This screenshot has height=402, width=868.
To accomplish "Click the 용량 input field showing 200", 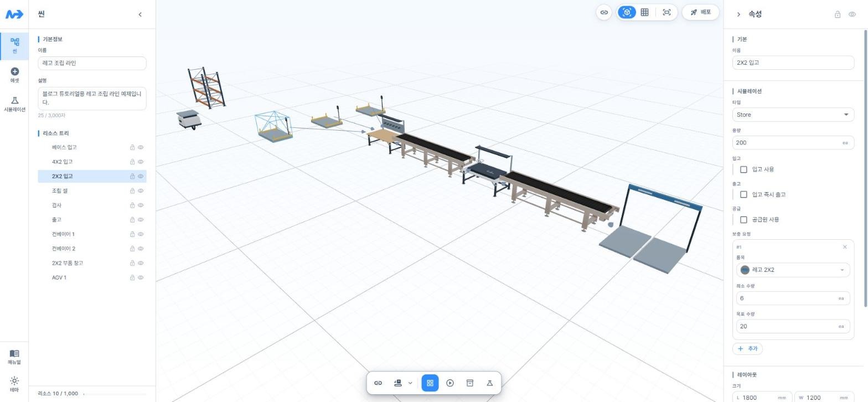I will (793, 142).
